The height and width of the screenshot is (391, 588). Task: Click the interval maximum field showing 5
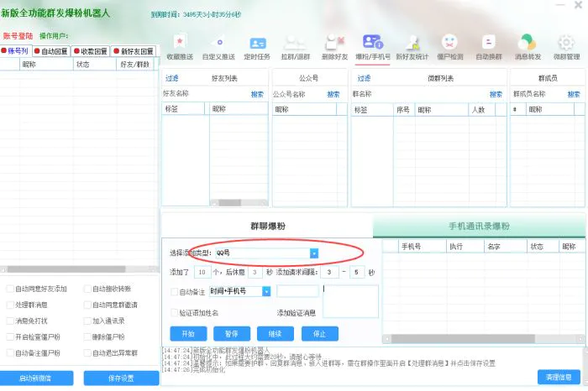pyautogui.click(x=356, y=273)
